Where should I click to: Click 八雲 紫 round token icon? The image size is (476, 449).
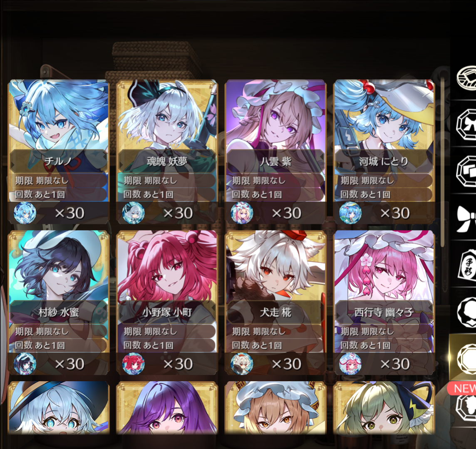tap(242, 213)
